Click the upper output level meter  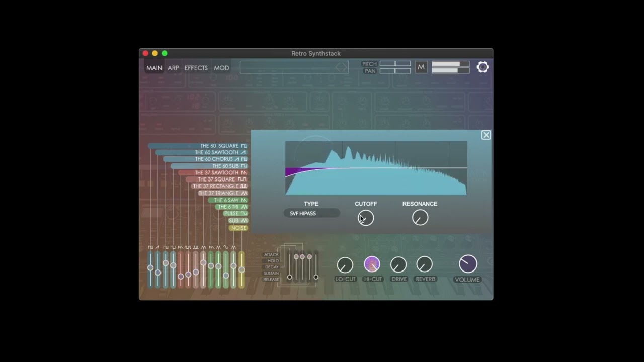pos(450,64)
